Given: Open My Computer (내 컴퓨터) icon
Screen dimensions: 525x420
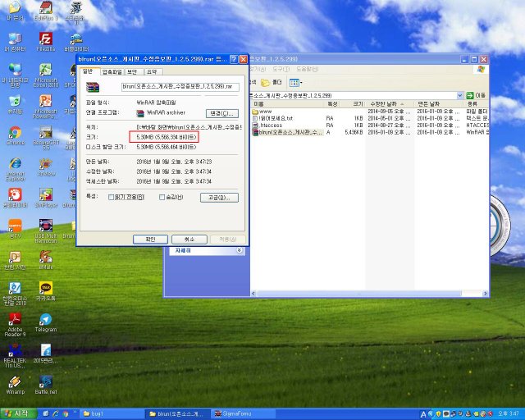Looking at the screenshot, I should pos(15,42).
